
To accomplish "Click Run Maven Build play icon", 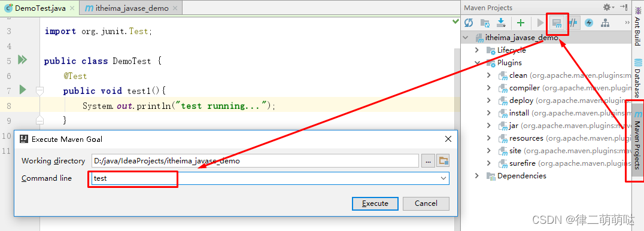I will click(540, 23).
